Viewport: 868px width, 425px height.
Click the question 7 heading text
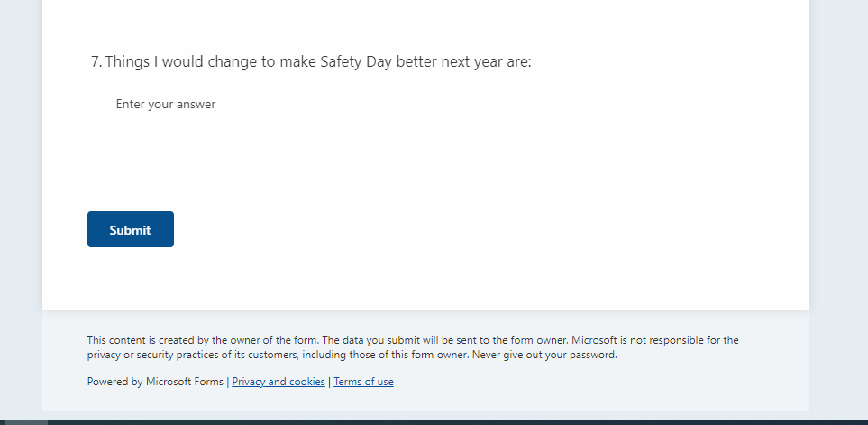317,62
